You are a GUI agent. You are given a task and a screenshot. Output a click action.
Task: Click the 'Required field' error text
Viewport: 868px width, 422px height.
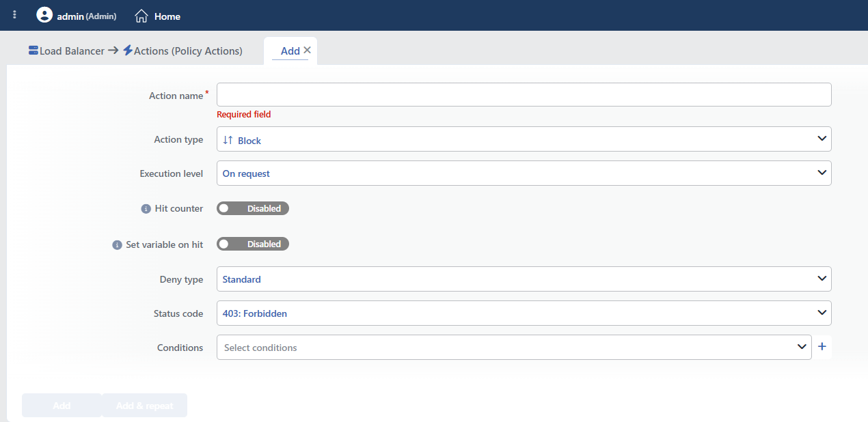click(x=244, y=115)
